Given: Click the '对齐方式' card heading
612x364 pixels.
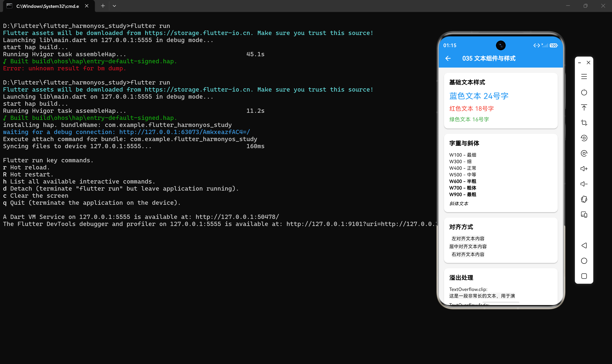Looking at the screenshot, I should (x=461, y=227).
